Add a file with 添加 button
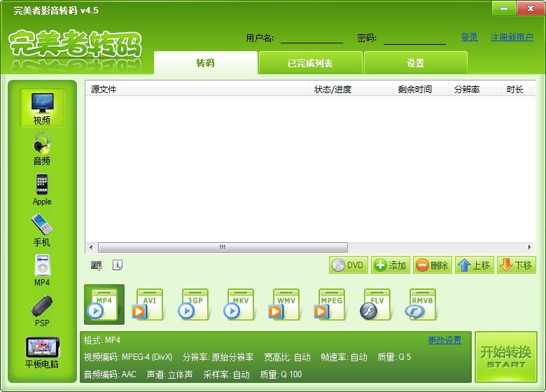Screen dimensions: 546x392 tap(391, 265)
